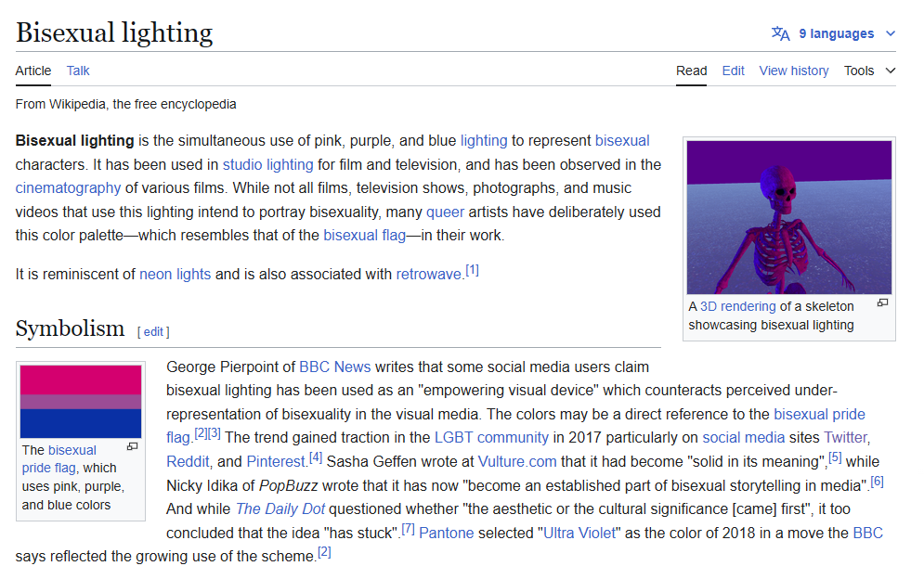Open the 'LGBT community' link

491,438
